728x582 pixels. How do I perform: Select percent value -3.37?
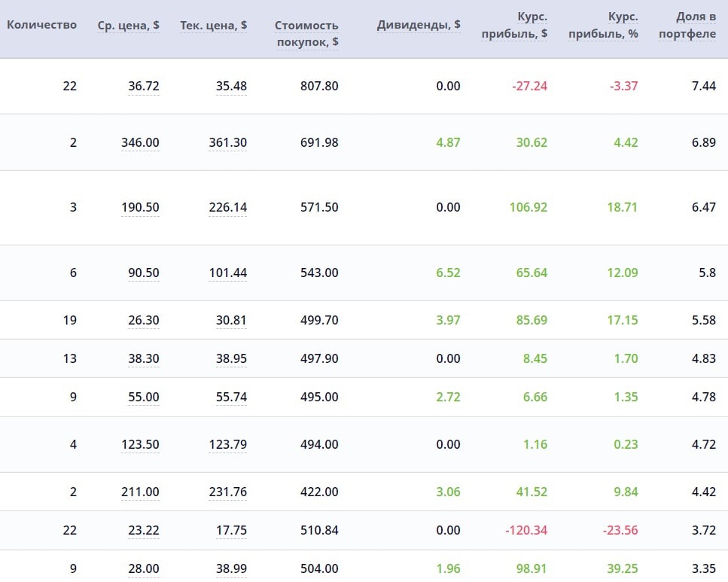(x=624, y=86)
